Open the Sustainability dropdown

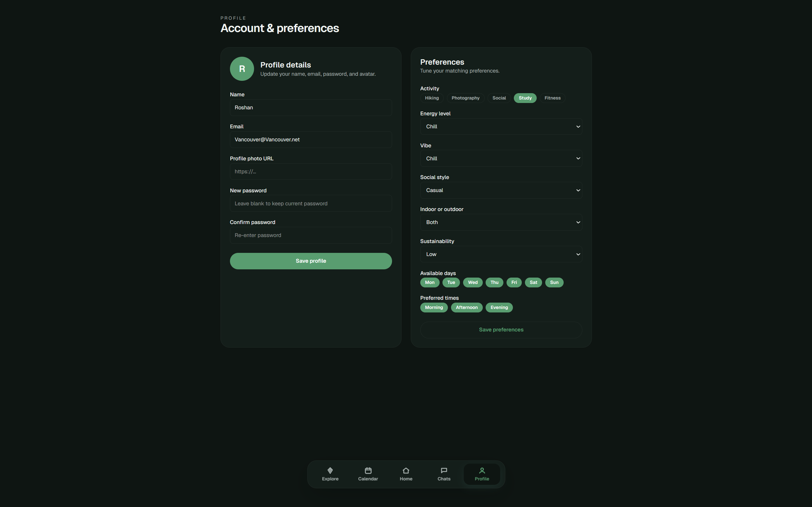coord(501,254)
